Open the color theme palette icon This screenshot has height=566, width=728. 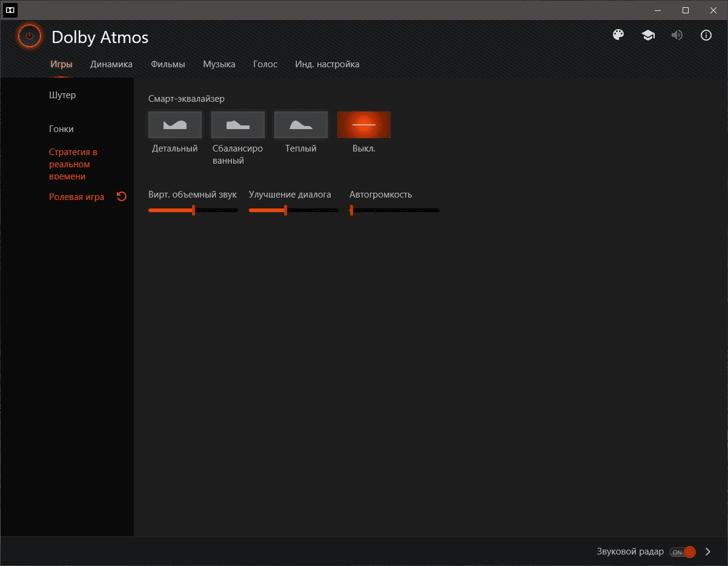click(x=618, y=35)
